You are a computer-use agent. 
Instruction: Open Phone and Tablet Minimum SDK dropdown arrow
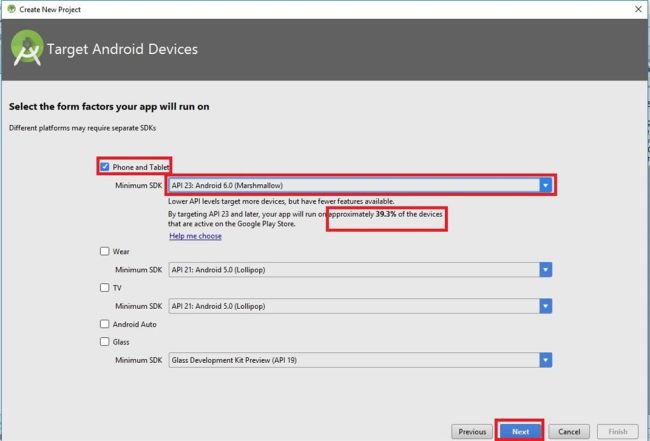coord(546,185)
